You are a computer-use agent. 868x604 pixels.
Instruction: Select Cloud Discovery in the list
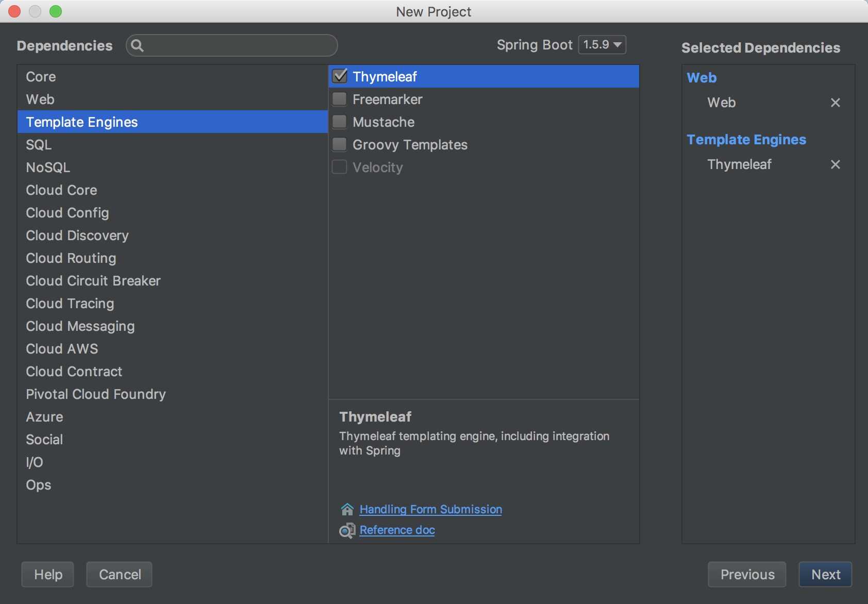click(173, 235)
